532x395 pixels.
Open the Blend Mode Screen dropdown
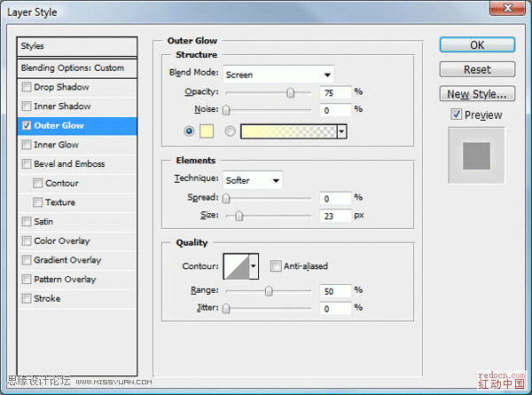278,75
